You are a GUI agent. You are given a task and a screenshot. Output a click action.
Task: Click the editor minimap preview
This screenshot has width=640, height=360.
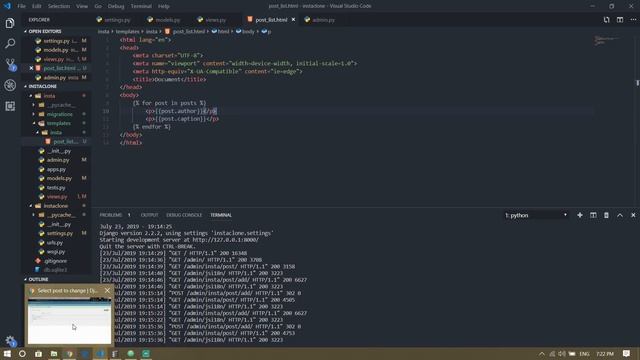607,40
